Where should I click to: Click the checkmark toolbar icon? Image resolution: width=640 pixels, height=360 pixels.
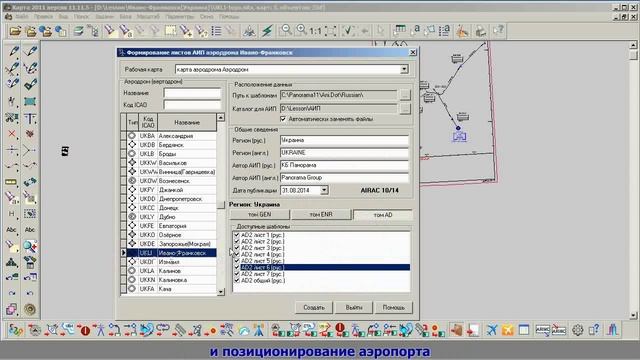click(x=348, y=31)
